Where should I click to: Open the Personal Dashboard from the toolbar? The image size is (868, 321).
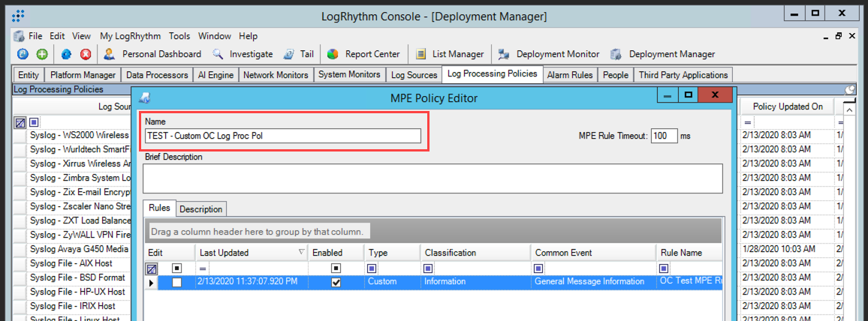click(x=152, y=54)
